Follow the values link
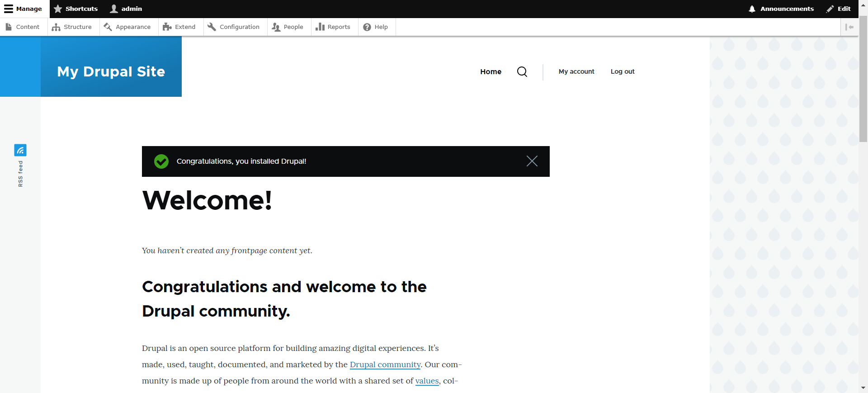The width and height of the screenshot is (868, 393). tap(427, 381)
